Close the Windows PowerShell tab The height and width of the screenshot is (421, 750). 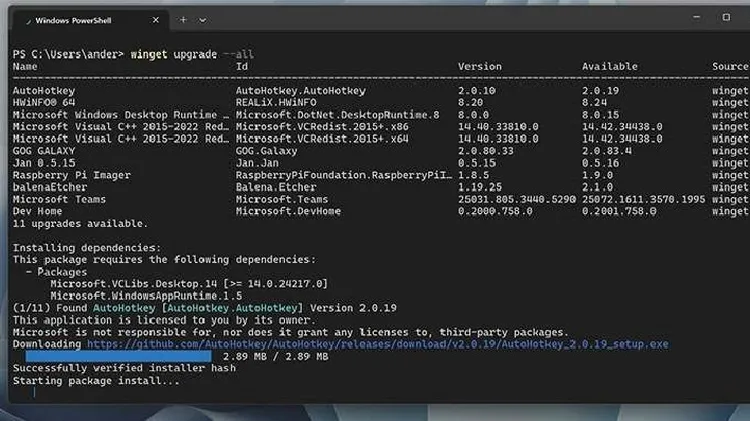pos(155,20)
